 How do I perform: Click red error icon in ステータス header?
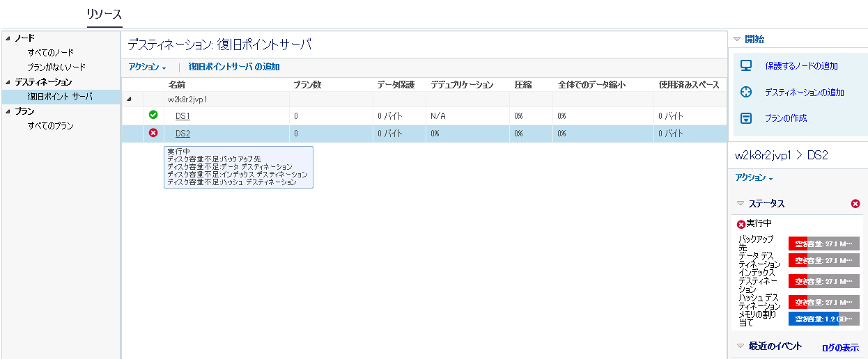[855, 204]
